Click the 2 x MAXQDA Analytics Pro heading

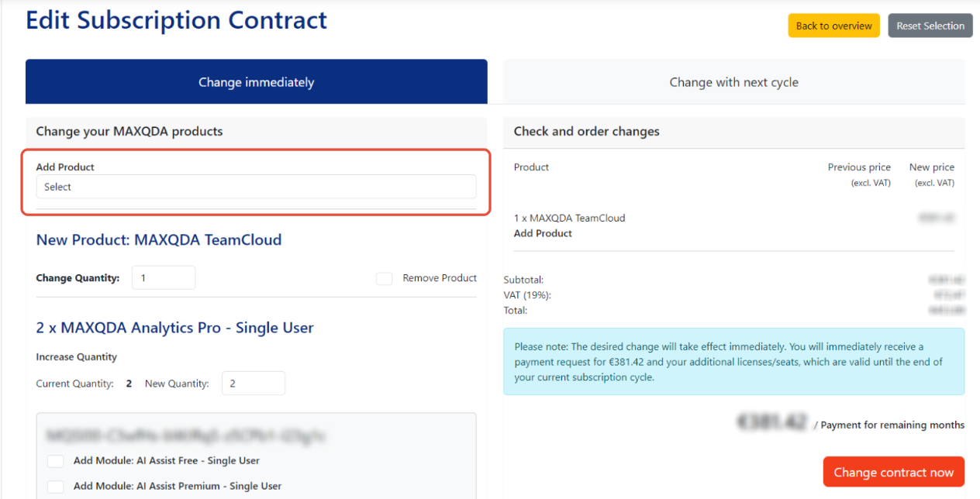pyautogui.click(x=175, y=328)
